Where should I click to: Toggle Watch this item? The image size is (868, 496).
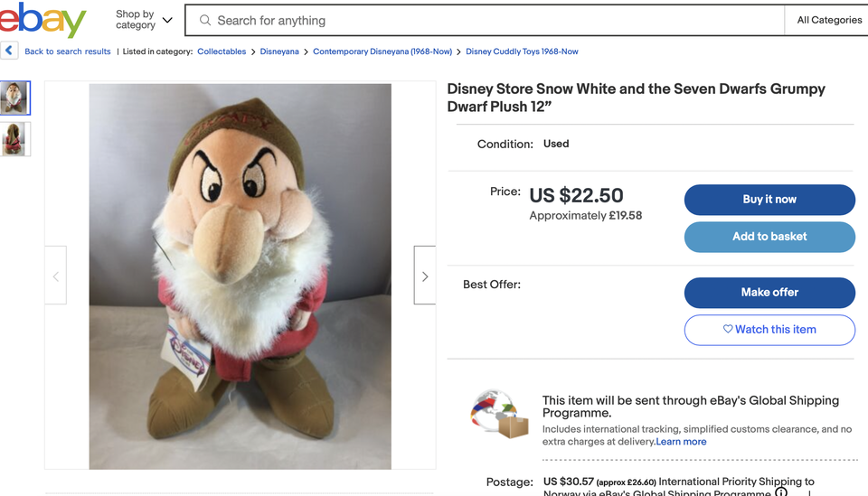tap(769, 330)
